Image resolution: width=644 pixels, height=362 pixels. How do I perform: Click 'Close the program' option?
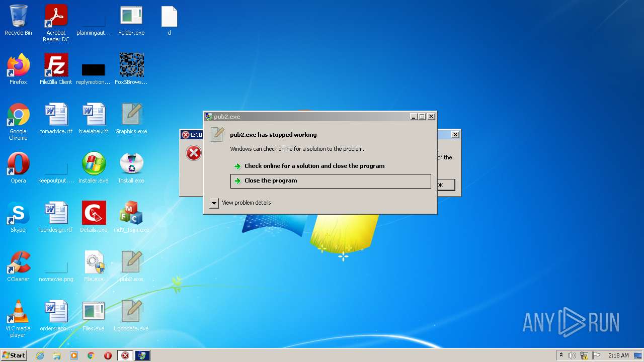[x=331, y=180]
